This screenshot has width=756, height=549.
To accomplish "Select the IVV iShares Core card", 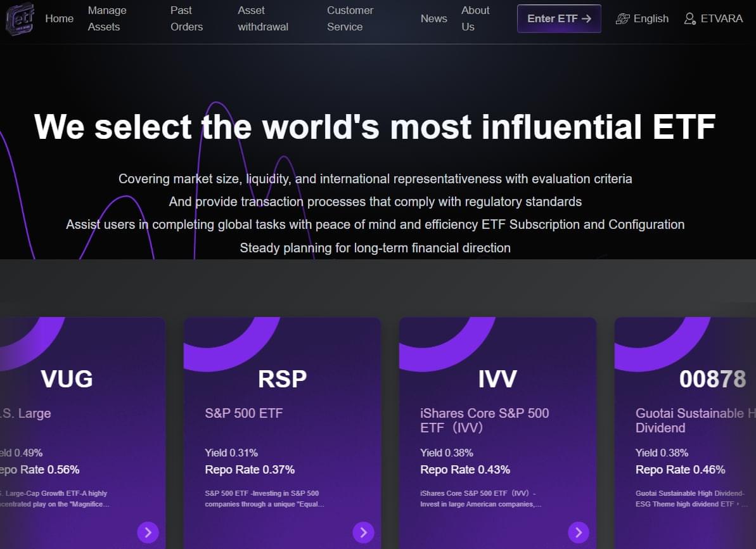I will pyautogui.click(x=497, y=431).
